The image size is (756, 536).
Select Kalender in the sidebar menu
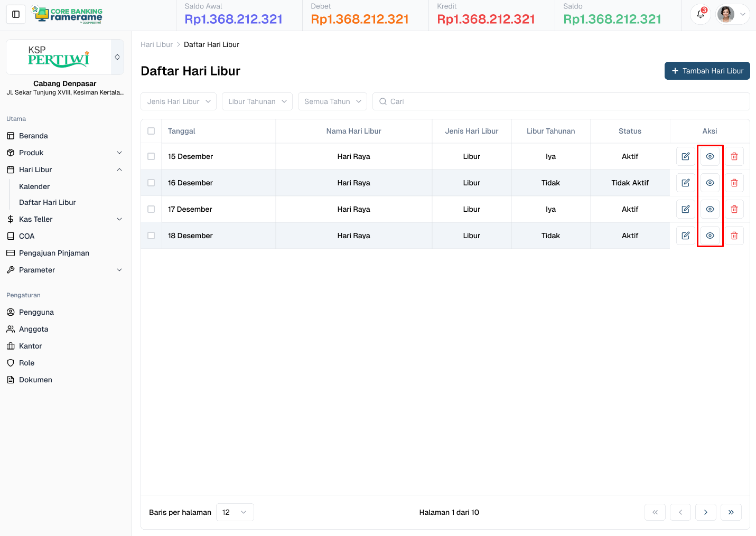[x=34, y=186]
